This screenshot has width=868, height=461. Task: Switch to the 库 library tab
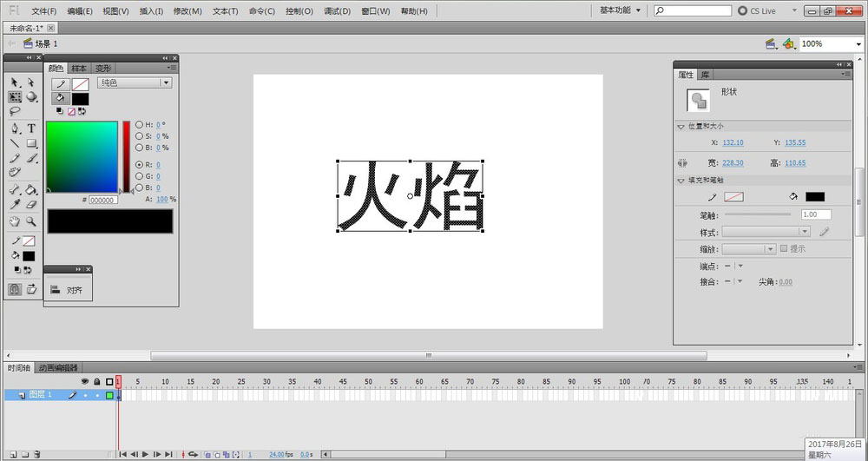[x=705, y=75]
